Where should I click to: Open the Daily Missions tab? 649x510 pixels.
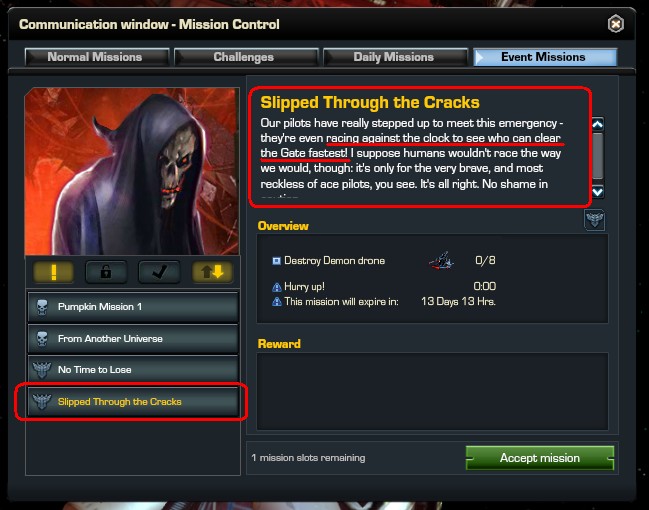395,57
